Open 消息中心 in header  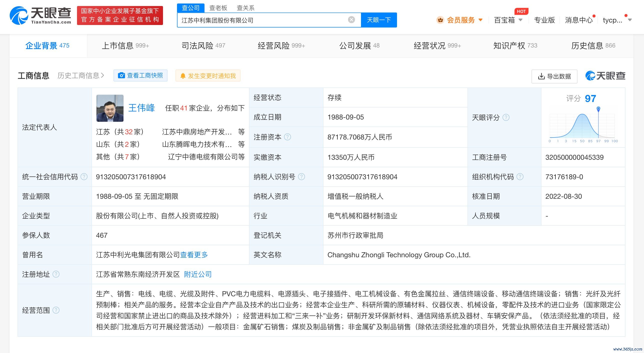(579, 20)
